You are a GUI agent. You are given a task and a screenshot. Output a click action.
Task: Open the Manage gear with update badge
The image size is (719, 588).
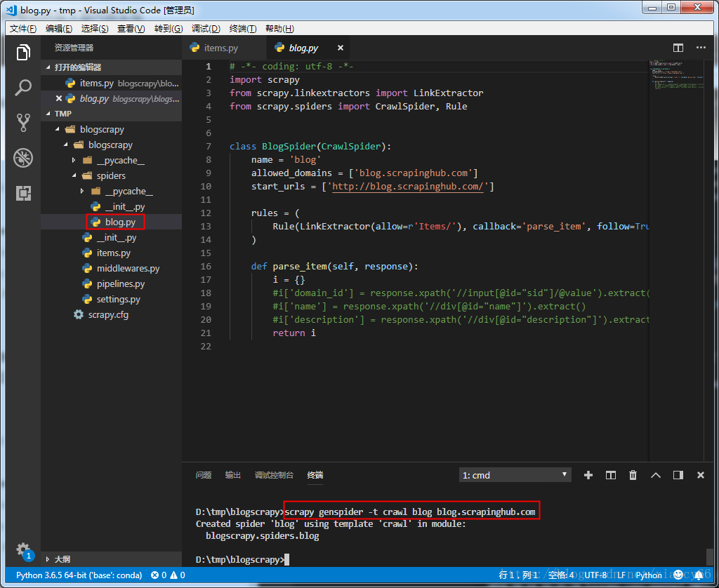click(24, 550)
